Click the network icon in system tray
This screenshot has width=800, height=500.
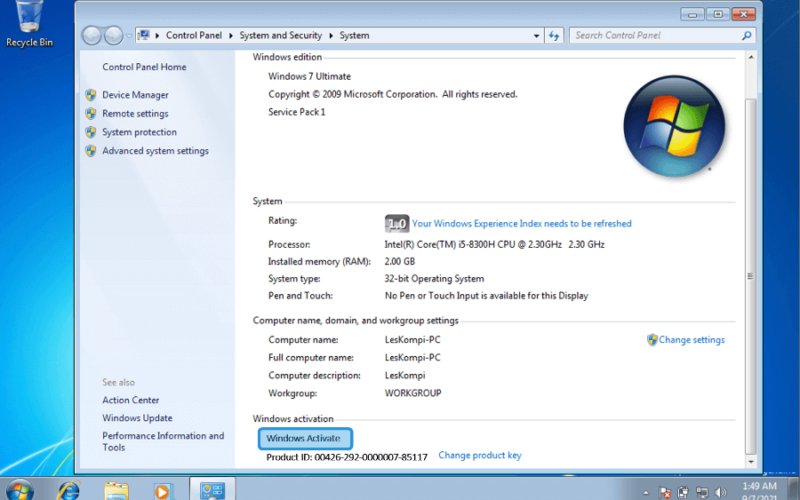tap(702, 493)
